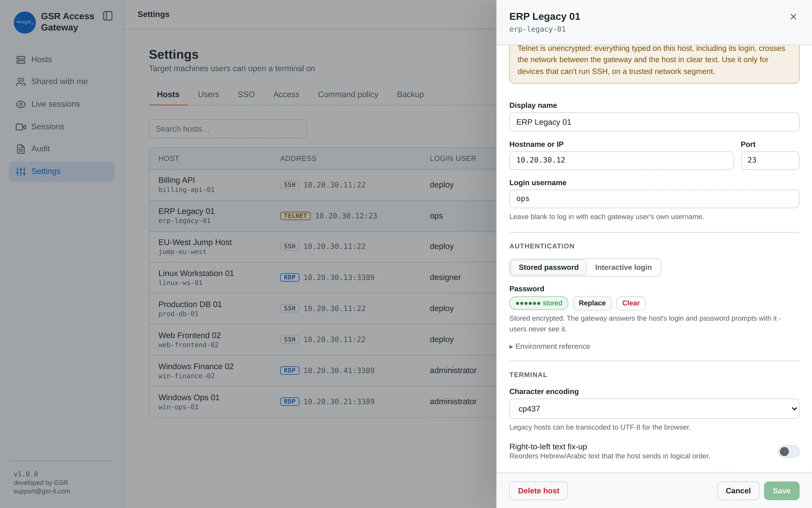Select the Windows Finance 02 row
This screenshot has width=812, height=508.
[323, 371]
